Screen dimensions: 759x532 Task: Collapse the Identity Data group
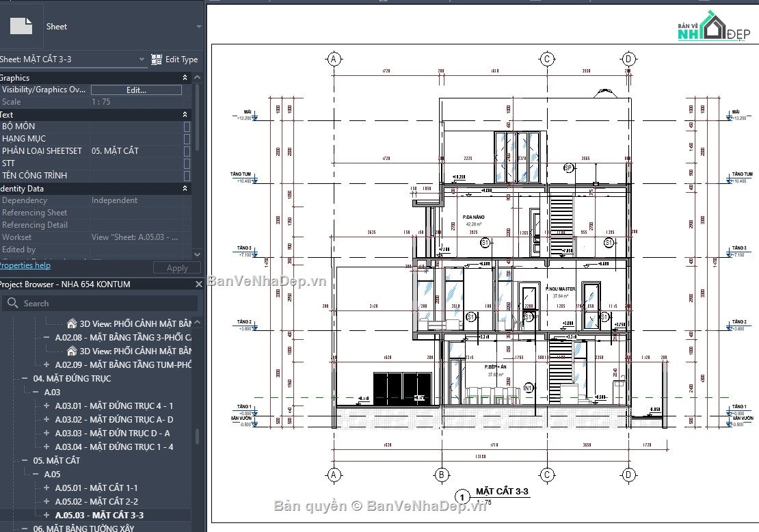pyautogui.click(x=185, y=188)
